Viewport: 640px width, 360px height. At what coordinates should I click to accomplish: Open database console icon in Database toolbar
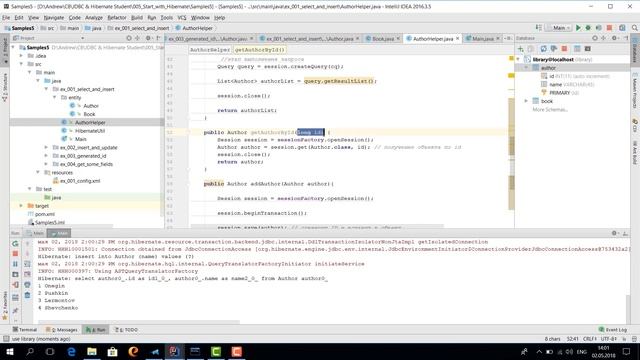click(x=588, y=49)
